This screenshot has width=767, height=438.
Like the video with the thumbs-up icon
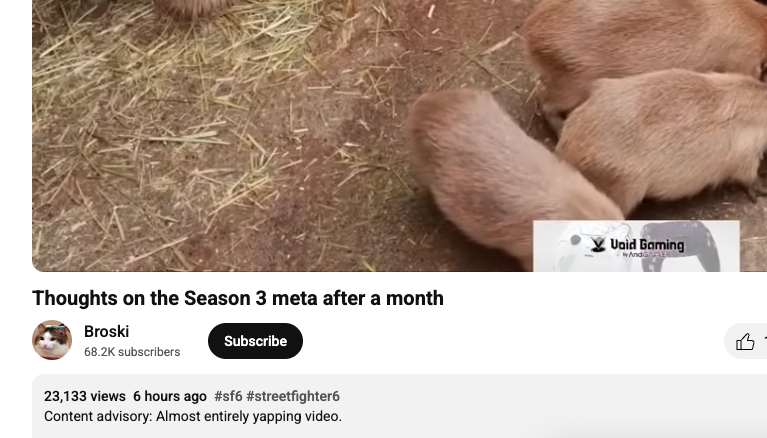[x=745, y=341]
